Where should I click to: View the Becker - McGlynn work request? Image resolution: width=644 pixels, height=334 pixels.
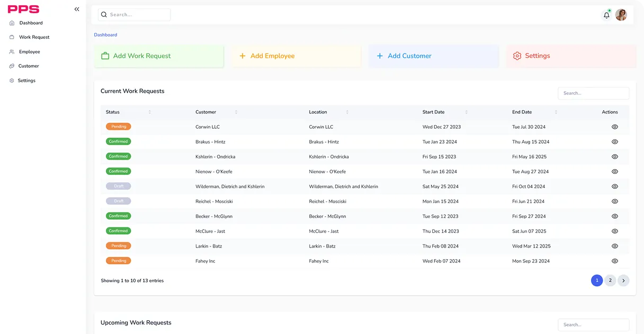(x=615, y=216)
